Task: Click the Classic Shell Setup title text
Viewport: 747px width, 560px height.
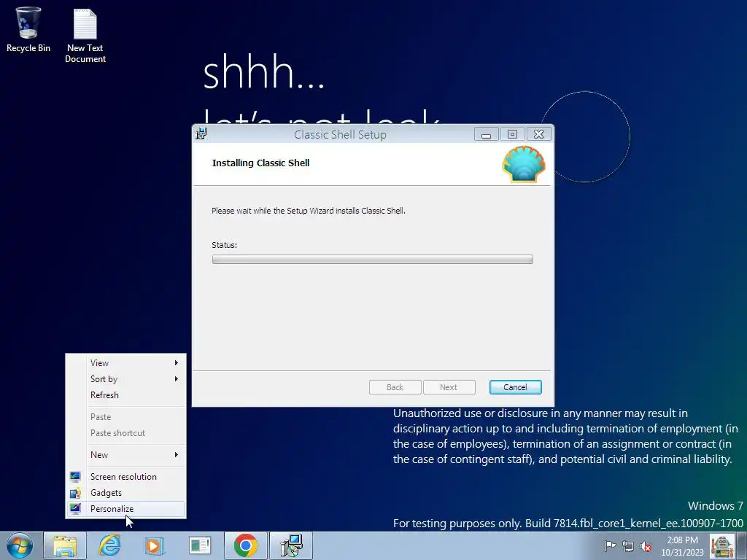Action: click(340, 135)
